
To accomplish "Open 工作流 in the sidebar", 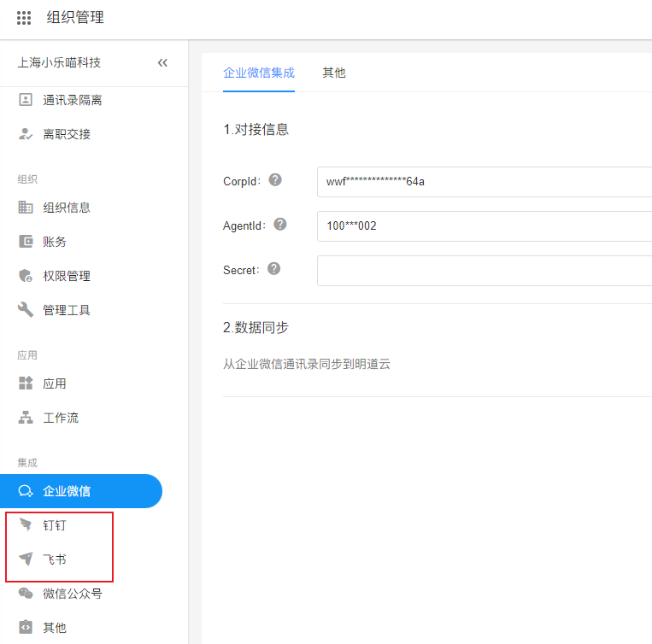I will (60, 418).
